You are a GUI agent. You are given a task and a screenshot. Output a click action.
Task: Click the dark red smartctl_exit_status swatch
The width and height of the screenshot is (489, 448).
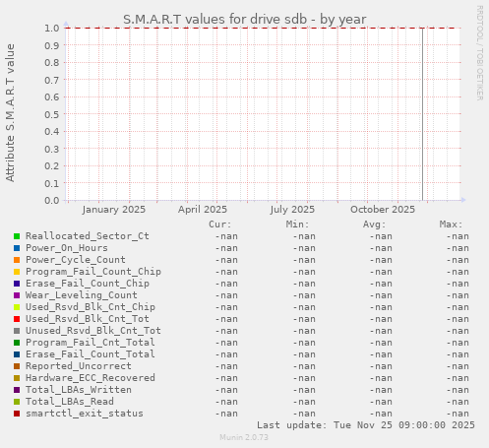[17, 414]
